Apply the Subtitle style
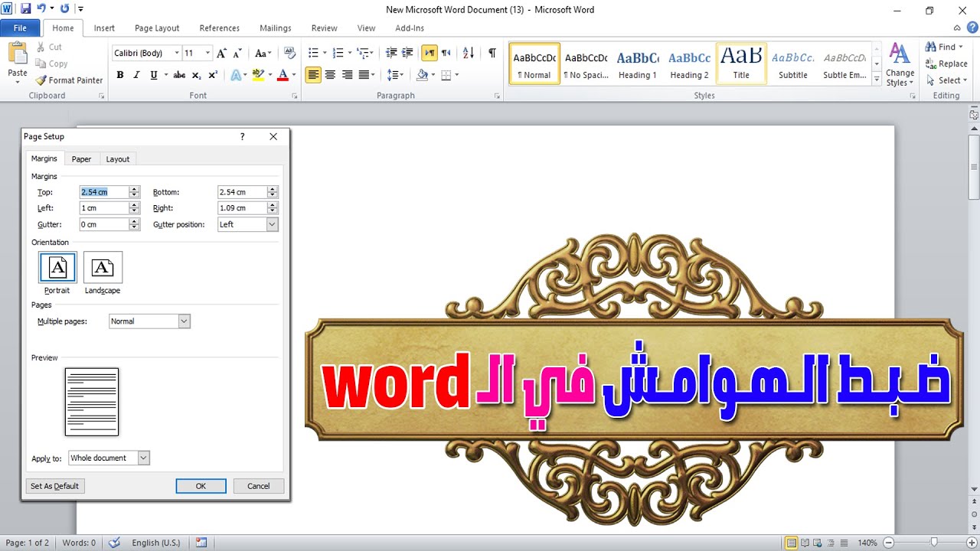The image size is (980, 551). [x=793, y=64]
